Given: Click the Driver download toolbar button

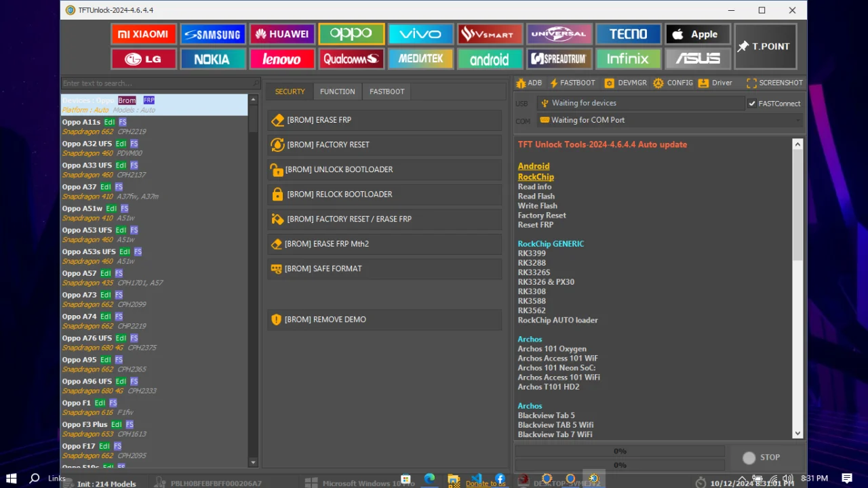Looking at the screenshot, I should pyautogui.click(x=715, y=83).
